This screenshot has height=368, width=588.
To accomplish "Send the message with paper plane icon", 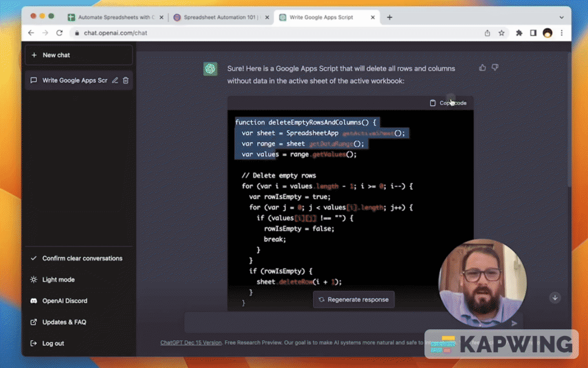I will point(514,323).
